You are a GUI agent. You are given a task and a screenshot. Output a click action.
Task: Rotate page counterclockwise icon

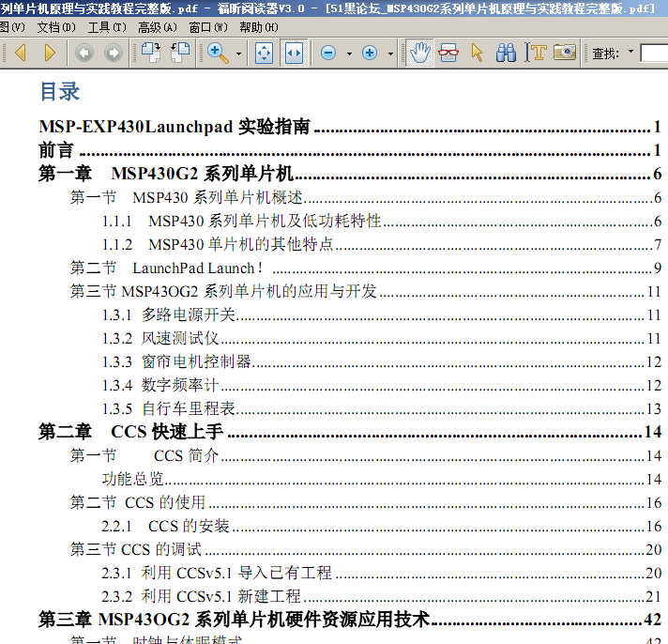pos(180,53)
